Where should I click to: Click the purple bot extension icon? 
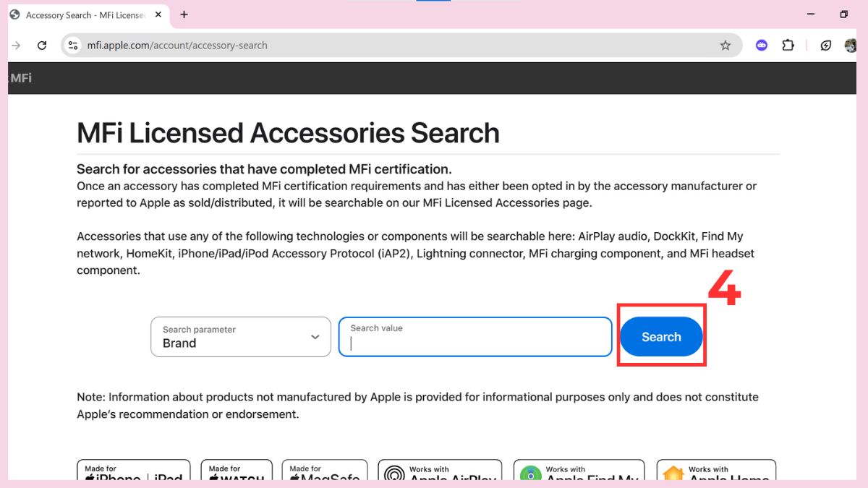click(x=761, y=45)
